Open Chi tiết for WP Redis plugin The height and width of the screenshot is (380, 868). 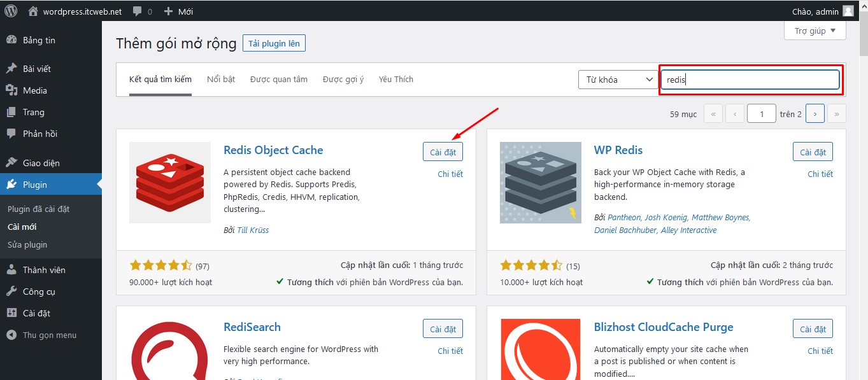pos(820,173)
